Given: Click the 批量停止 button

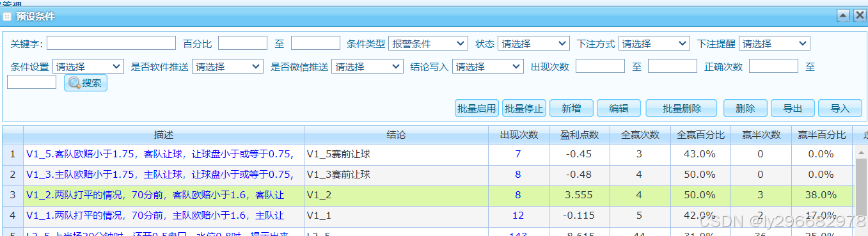Looking at the screenshot, I should click(x=524, y=109).
